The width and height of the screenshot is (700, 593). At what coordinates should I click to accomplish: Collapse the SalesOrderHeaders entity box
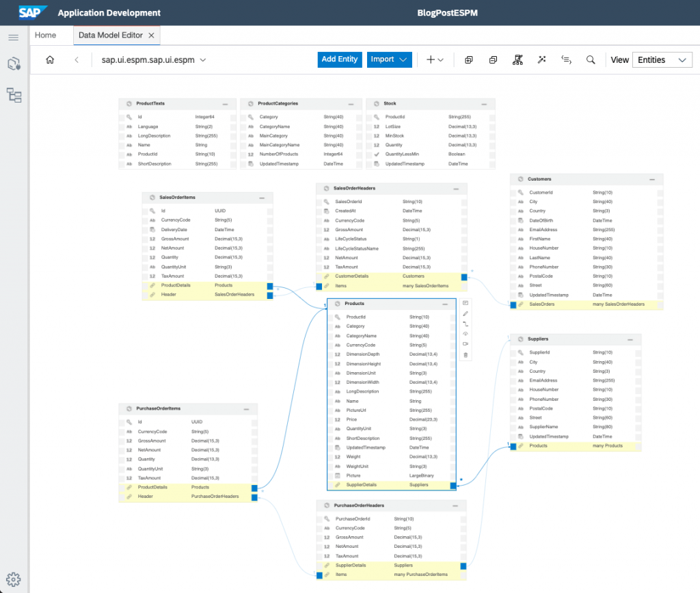pos(456,189)
